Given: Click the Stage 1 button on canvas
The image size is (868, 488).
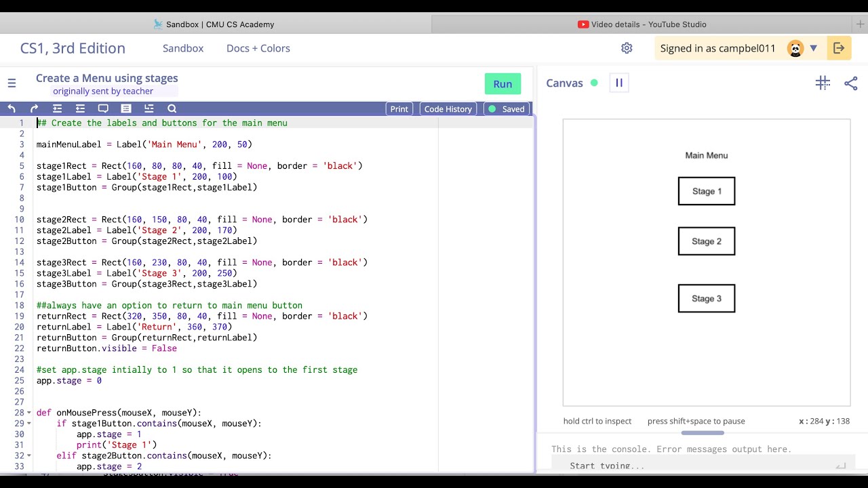Looking at the screenshot, I should [707, 191].
